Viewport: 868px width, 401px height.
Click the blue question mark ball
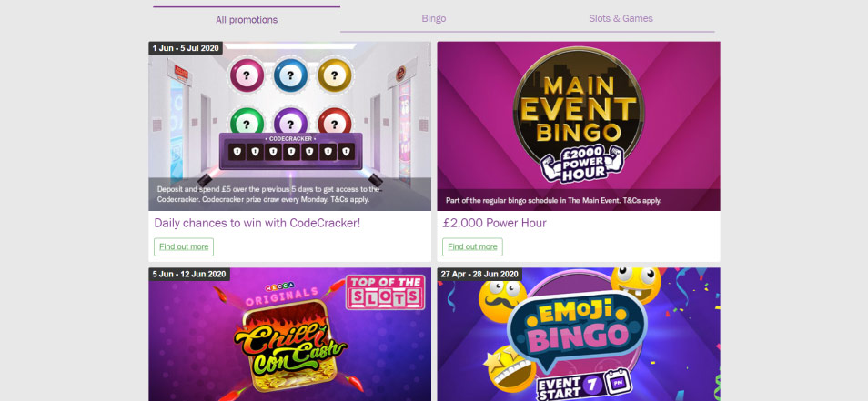(290, 75)
